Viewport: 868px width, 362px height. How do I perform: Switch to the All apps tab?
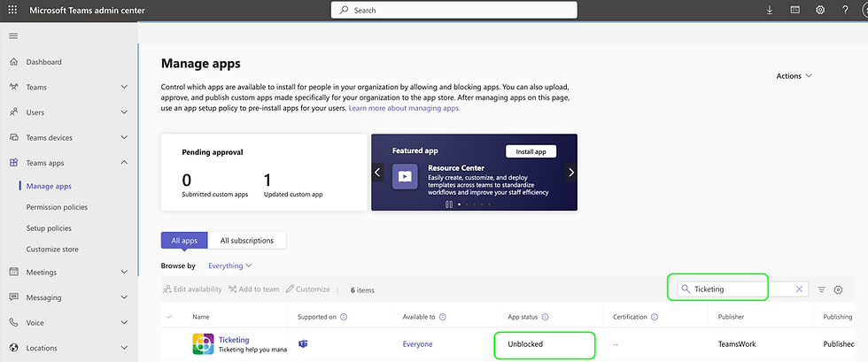tap(184, 241)
